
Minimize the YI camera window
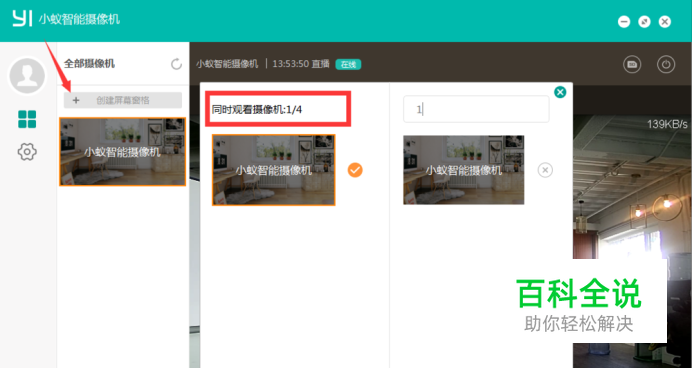click(x=624, y=21)
